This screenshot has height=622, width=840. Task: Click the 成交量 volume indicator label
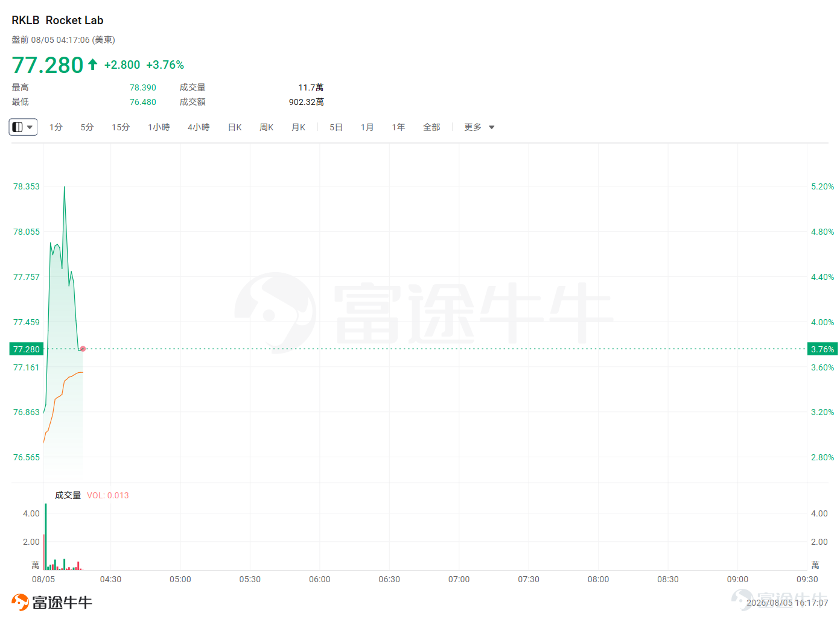(68, 495)
